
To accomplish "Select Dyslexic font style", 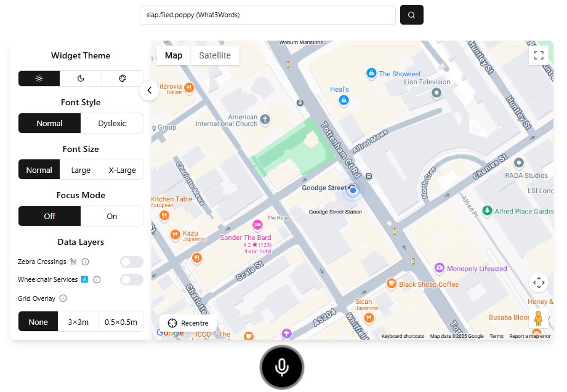I will 112,123.
